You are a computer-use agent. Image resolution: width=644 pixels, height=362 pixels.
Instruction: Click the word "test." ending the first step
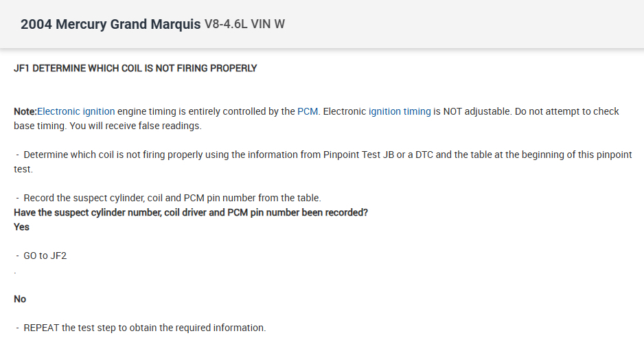point(23,169)
